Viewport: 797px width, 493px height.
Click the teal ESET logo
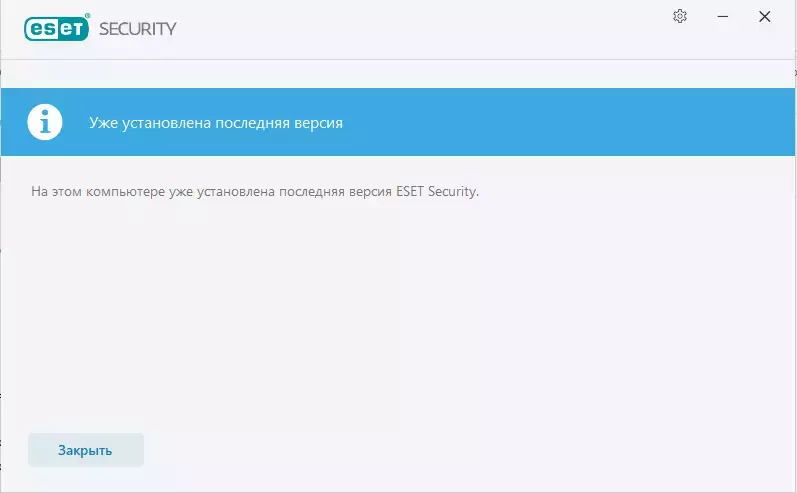coord(56,28)
